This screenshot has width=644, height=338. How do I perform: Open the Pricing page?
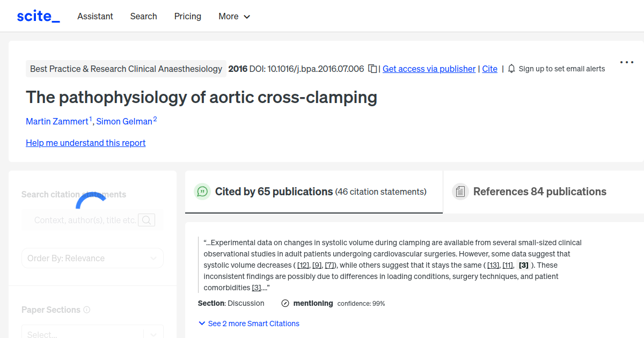[187, 16]
